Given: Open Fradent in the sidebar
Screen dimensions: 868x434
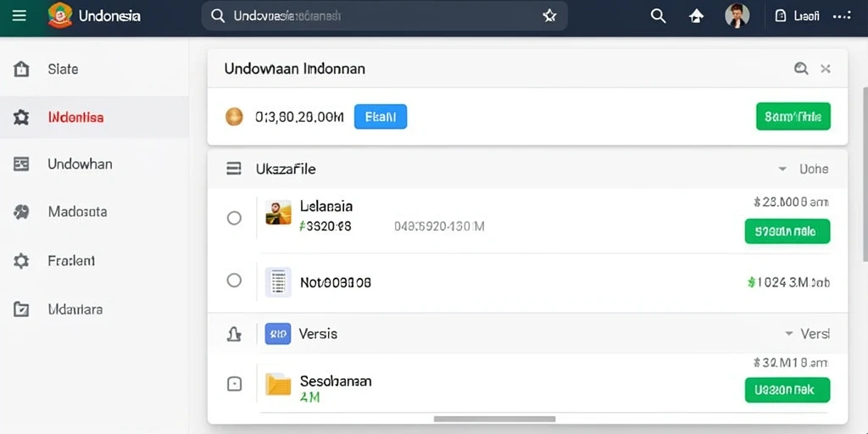Looking at the screenshot, I should pos(94,261).
